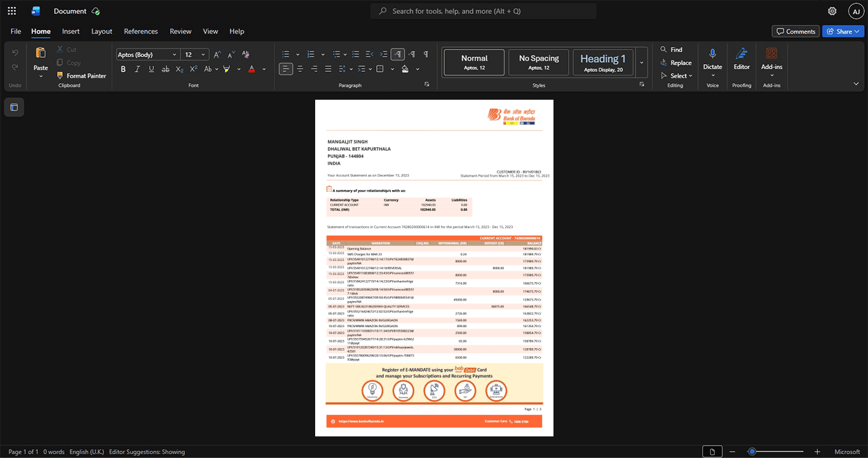This screenshot has height=458, width=868.
Task: Switch to page view in status bar
Action: tap(712, 452)
